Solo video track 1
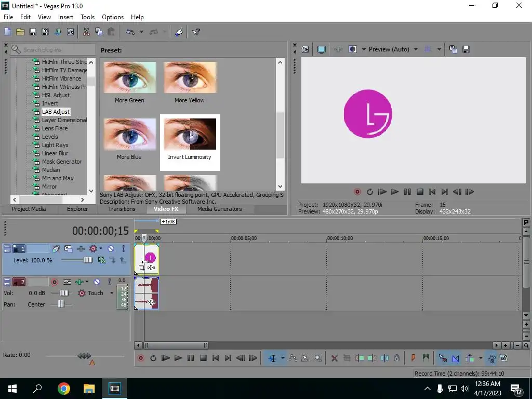The height and width of the screenshot is (399, 532). click(x=124, y=249)
